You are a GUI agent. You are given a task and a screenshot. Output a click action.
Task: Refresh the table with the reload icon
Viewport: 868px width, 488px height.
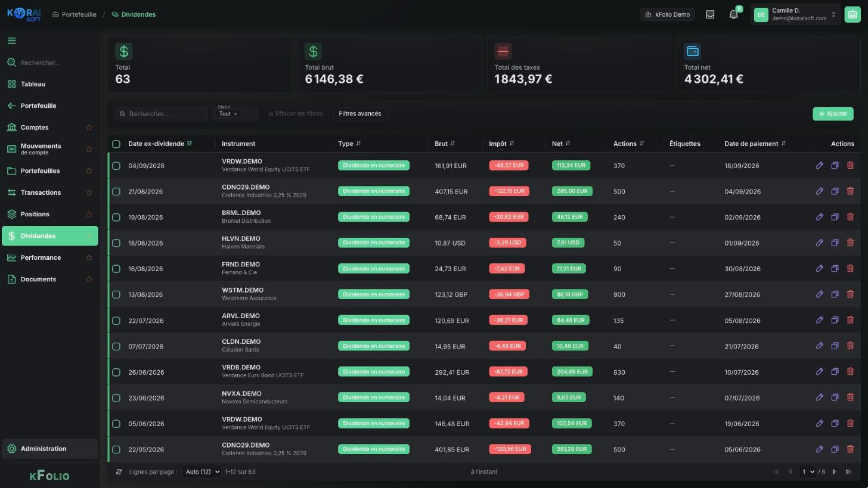point(119,472)
